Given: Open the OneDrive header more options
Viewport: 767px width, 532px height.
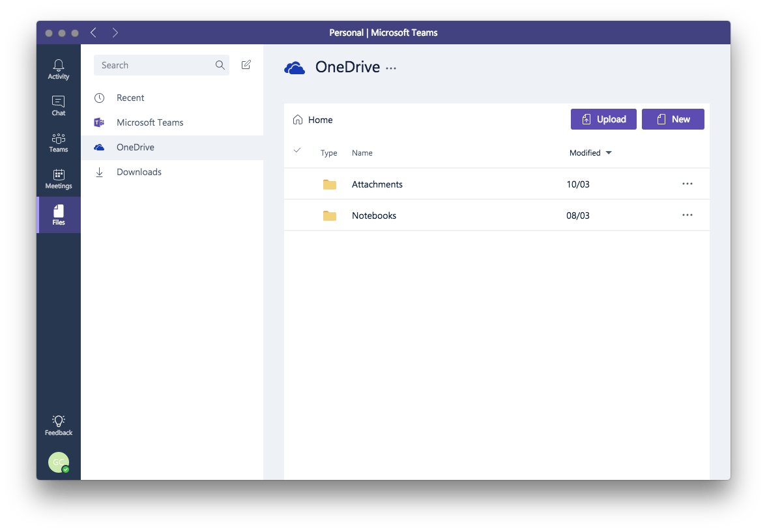Looking at the screenshot, I should point(391,68).
